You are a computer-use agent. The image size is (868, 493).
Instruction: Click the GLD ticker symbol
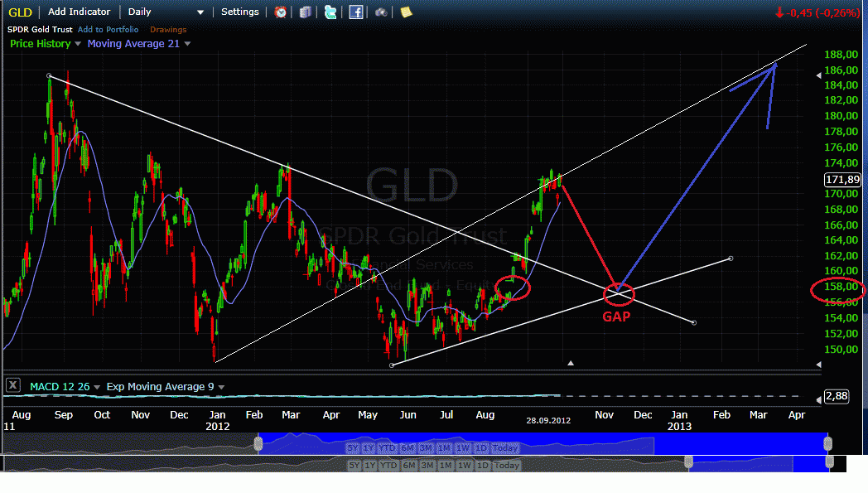point(20,12)
